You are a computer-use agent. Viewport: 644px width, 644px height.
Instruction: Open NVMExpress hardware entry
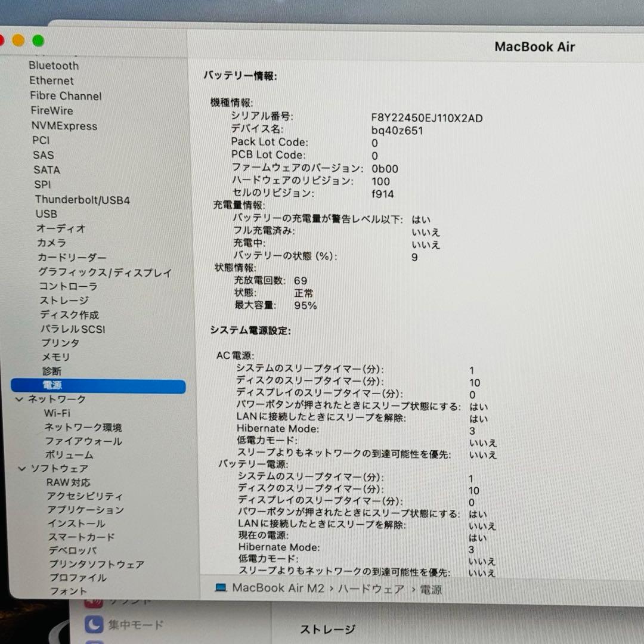pyautogui.click(x=64, y=126)
